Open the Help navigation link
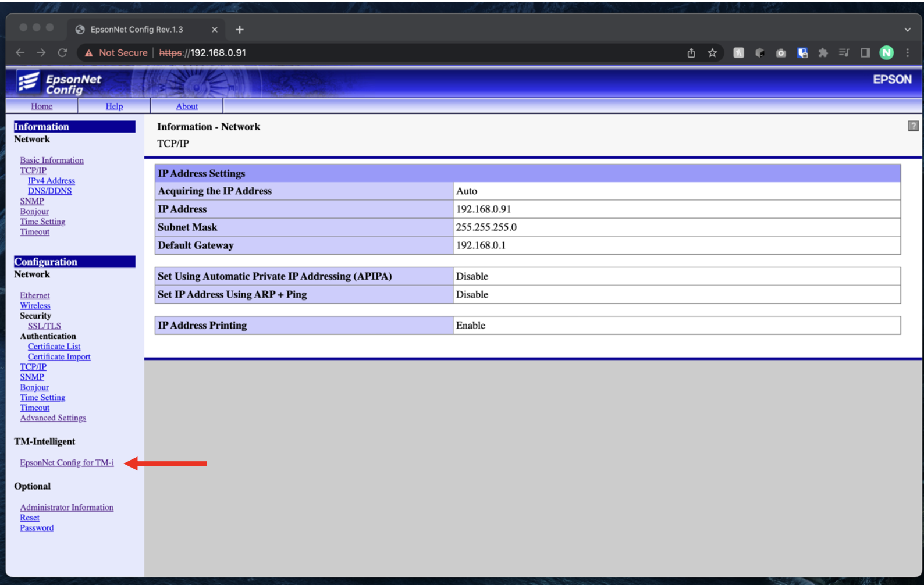Viewport: 924px width, 585px height. pyautogui.click(x=114, y=106)
